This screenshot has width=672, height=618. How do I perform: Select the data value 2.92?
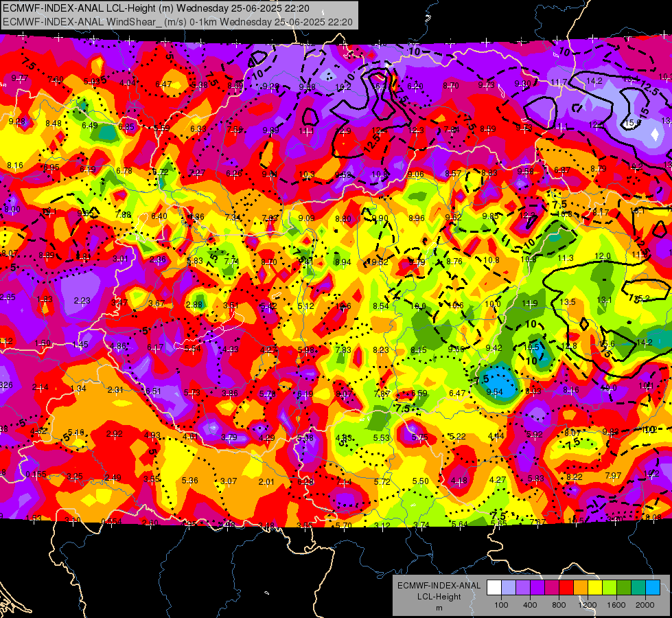114,433
